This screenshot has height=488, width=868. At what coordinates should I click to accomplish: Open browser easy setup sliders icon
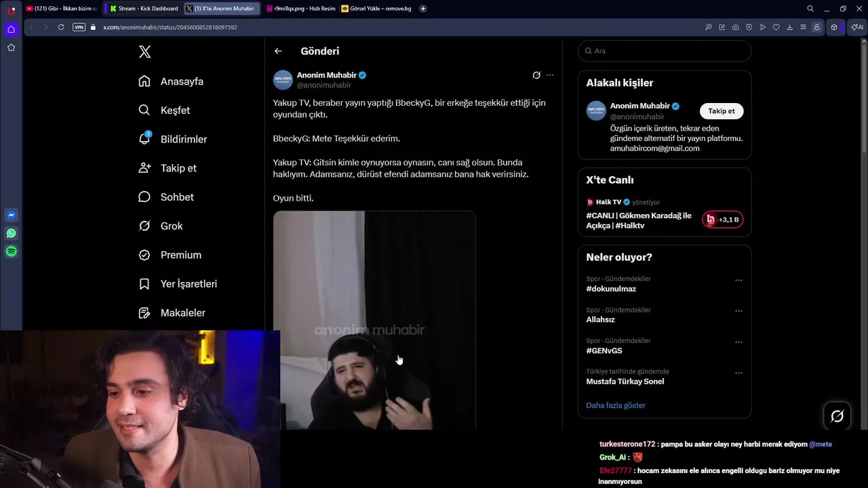click(804, 27)
